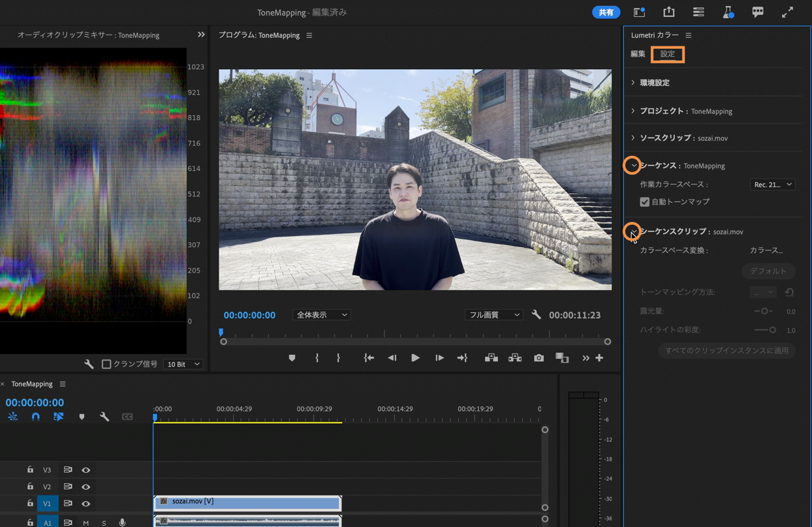Hide track V2 with the eye icon

click(x=86, y=487)
